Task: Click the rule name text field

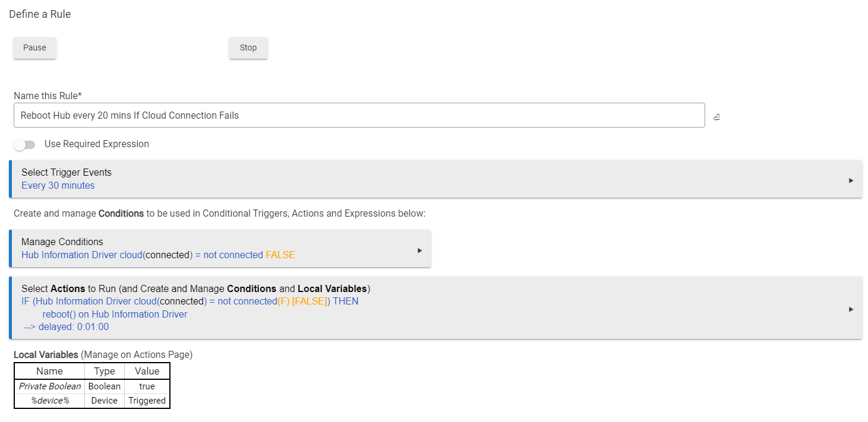Action: coord(359,115)
